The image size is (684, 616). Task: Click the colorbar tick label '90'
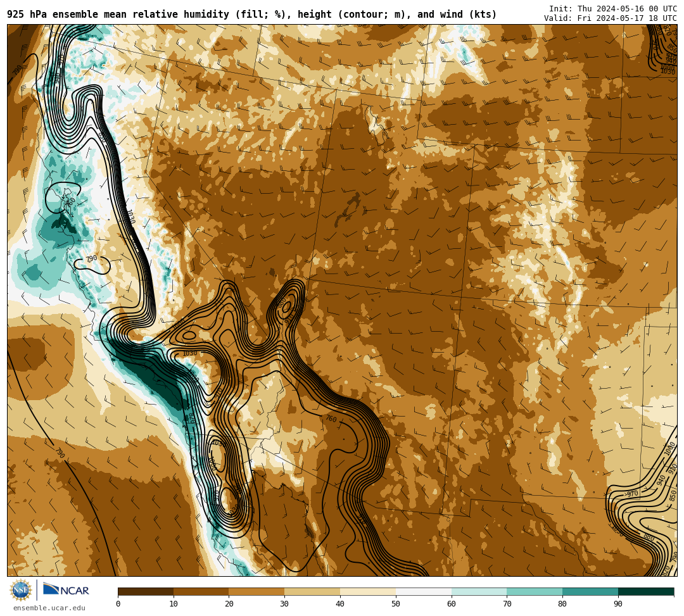point(618,604)
